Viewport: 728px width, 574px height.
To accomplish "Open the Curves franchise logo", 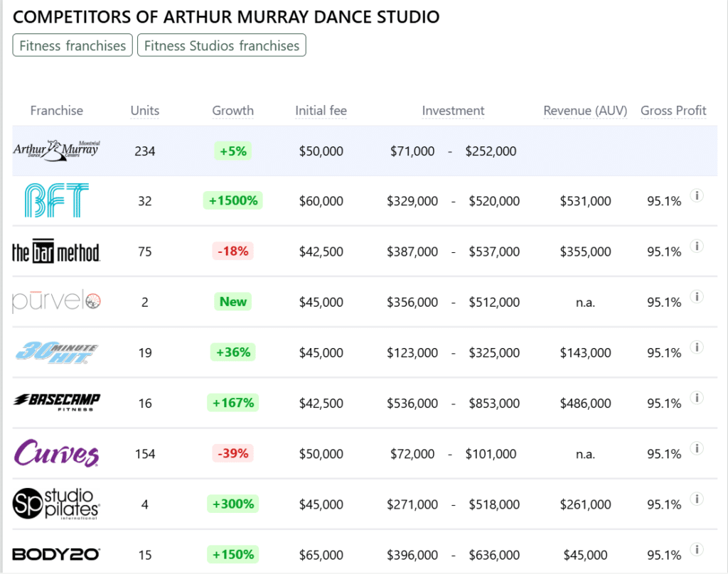I will pyautogui.click(x=57, y=453).
